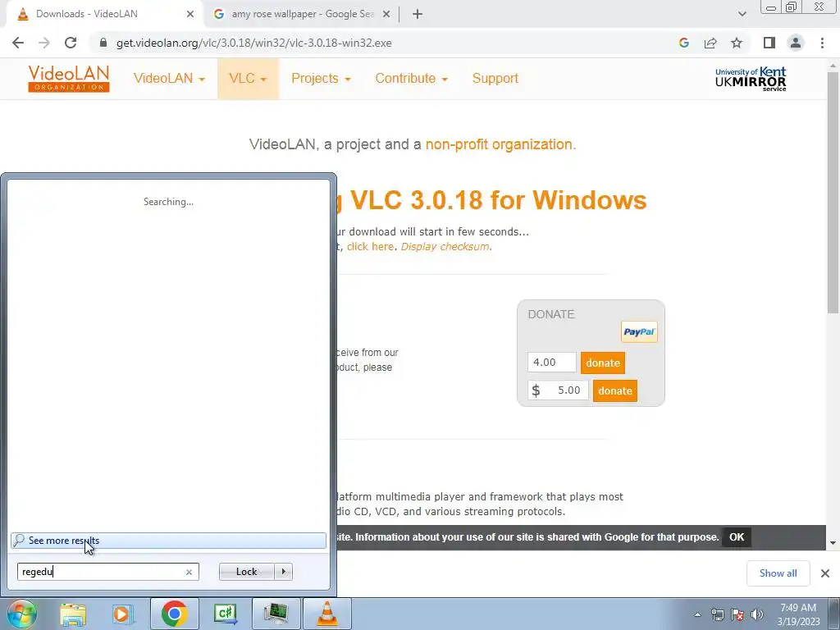Screen dimensions: 840x630
Task: Open the Chrome profile avatar
Action: point(796,43)
